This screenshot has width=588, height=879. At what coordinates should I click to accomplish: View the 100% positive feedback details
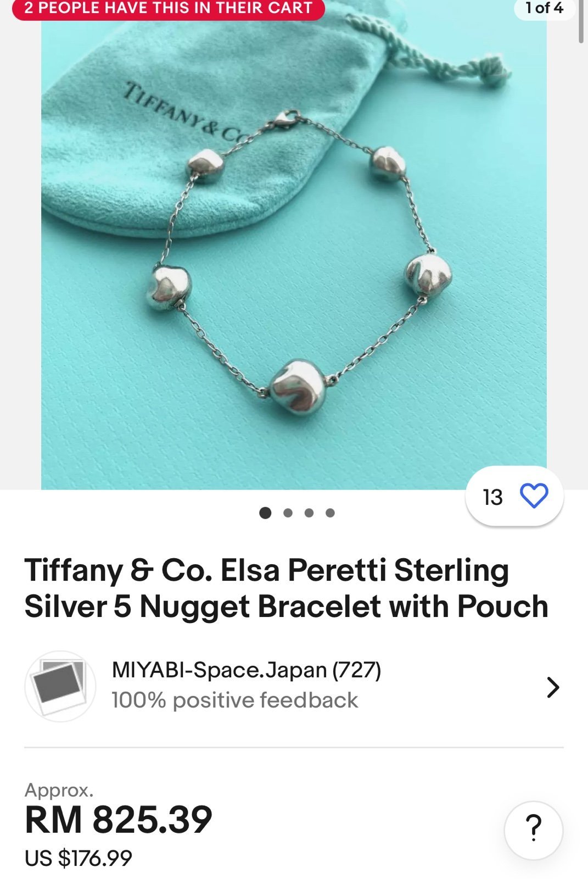click(x=234, y=700)
